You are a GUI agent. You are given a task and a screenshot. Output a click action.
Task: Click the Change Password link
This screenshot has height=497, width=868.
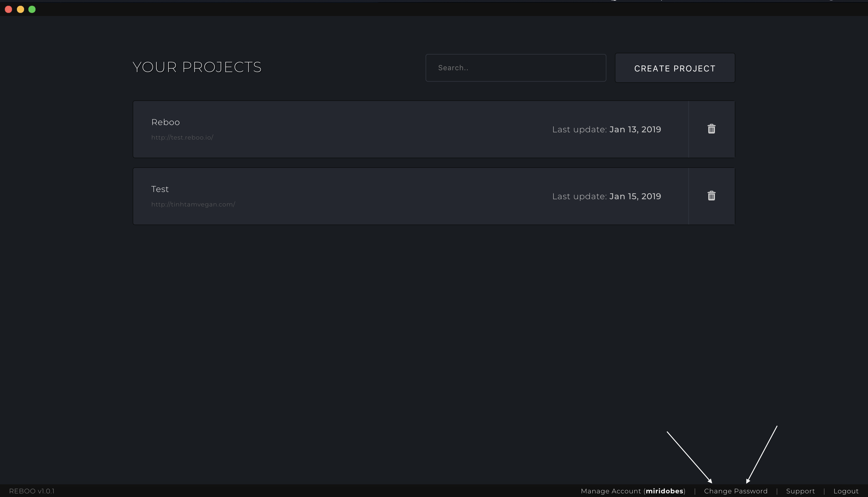(x=736, y=491)
